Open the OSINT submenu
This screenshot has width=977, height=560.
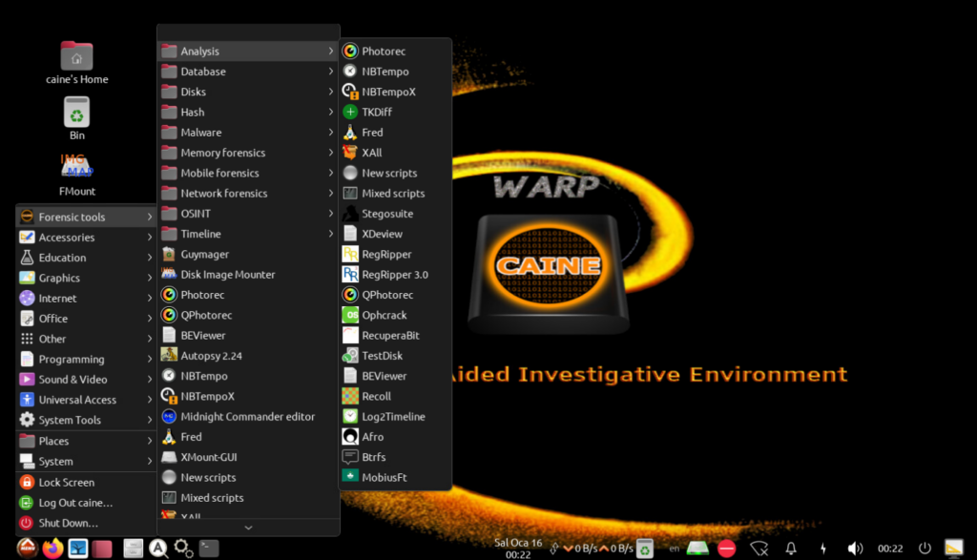coord(248,214)
